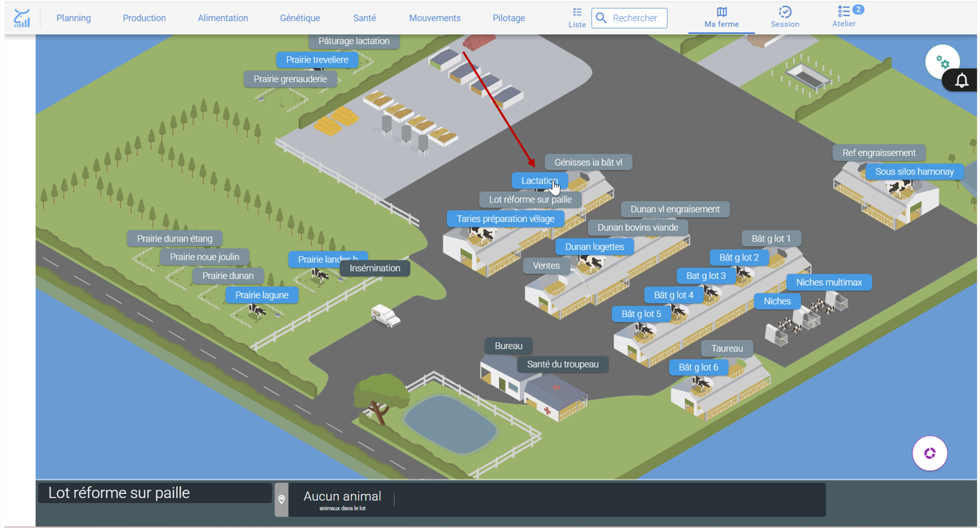Open the Santé du troupeau label
Screen dimensions: 980x528
pyautogui.click(x=563, y=365)
